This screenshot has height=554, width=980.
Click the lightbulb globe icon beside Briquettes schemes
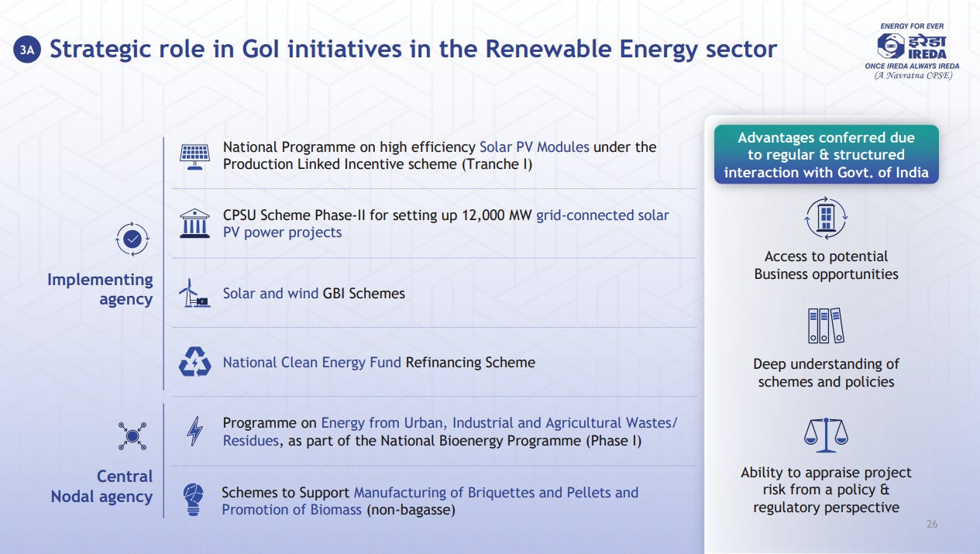(194, 500)
